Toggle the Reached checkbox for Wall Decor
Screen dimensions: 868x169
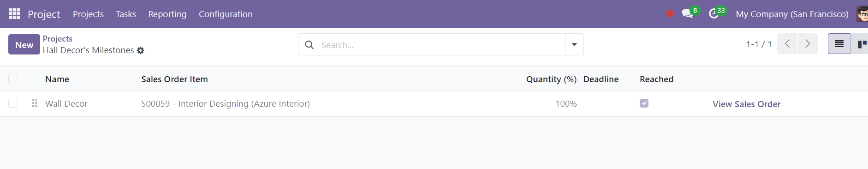644,103
